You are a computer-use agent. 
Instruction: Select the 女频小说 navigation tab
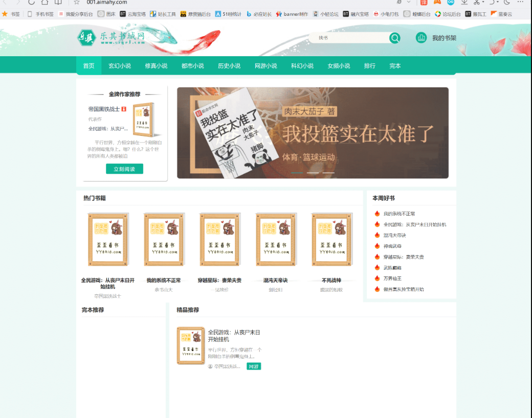click(339, 66)
